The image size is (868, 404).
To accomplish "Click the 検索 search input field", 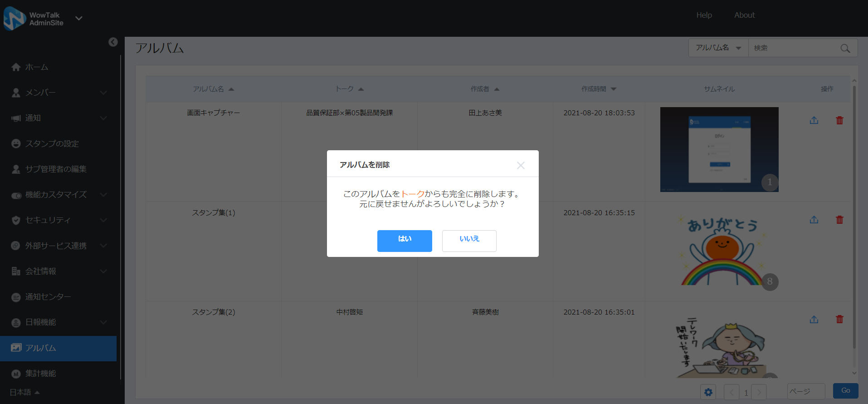I will [794, 48].
